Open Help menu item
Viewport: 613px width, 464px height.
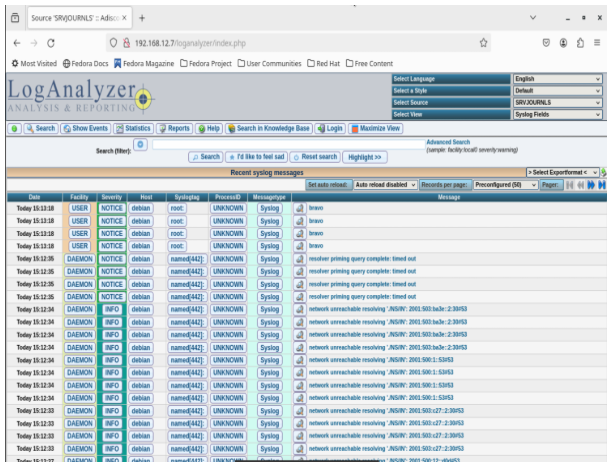(x=209, y=128)
